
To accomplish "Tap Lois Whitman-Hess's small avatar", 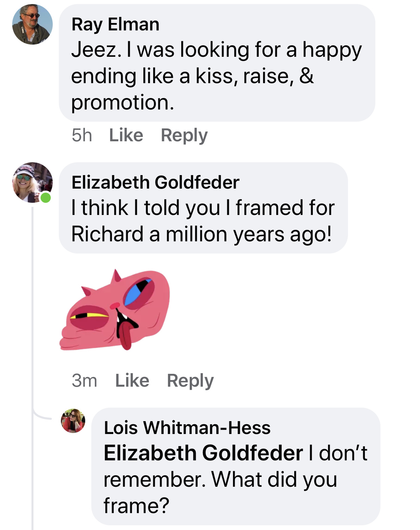I will (x=73, y=421).
